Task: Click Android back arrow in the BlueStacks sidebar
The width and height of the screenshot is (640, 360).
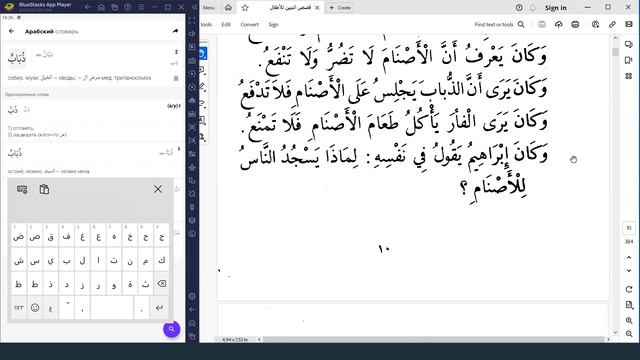Action: tap(192, 309)
